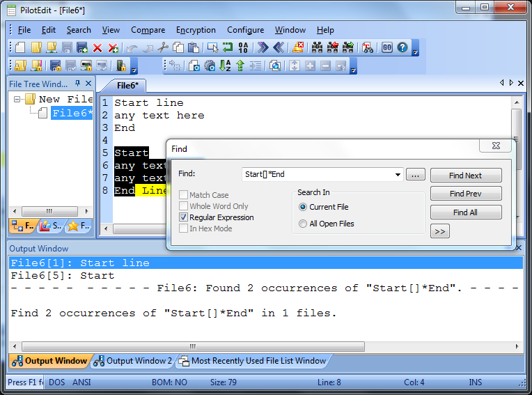Click the Paste clipboard toolbar icon

(x=194, y=48)
